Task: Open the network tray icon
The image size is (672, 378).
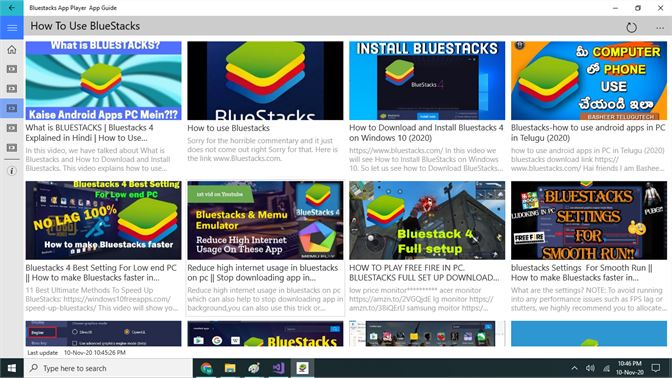Action: coord(606,368)
